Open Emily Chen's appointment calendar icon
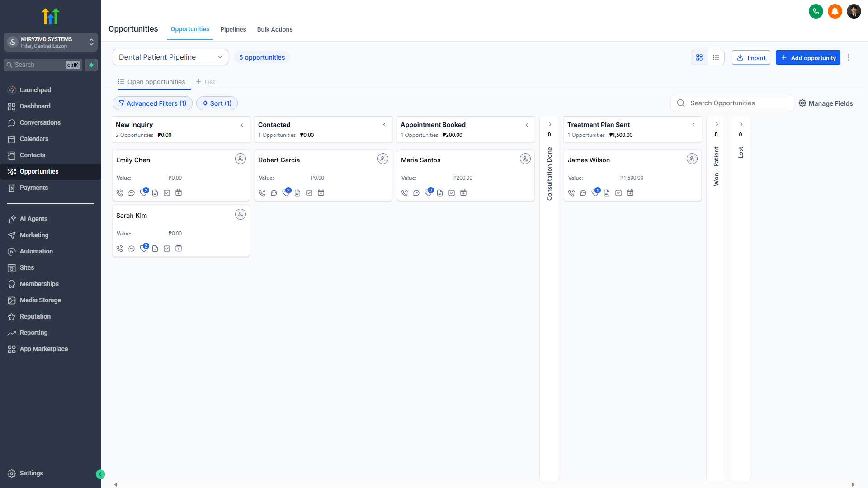868x488 pixels. (x=179, y=193)
